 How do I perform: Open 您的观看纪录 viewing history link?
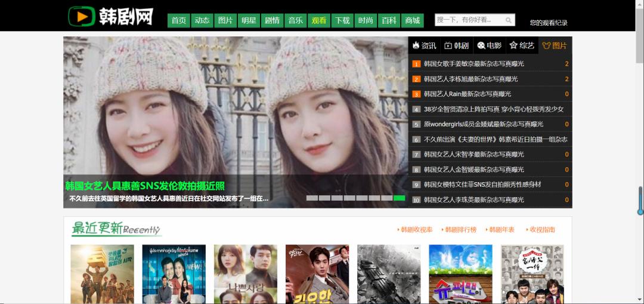pos(549,23)
